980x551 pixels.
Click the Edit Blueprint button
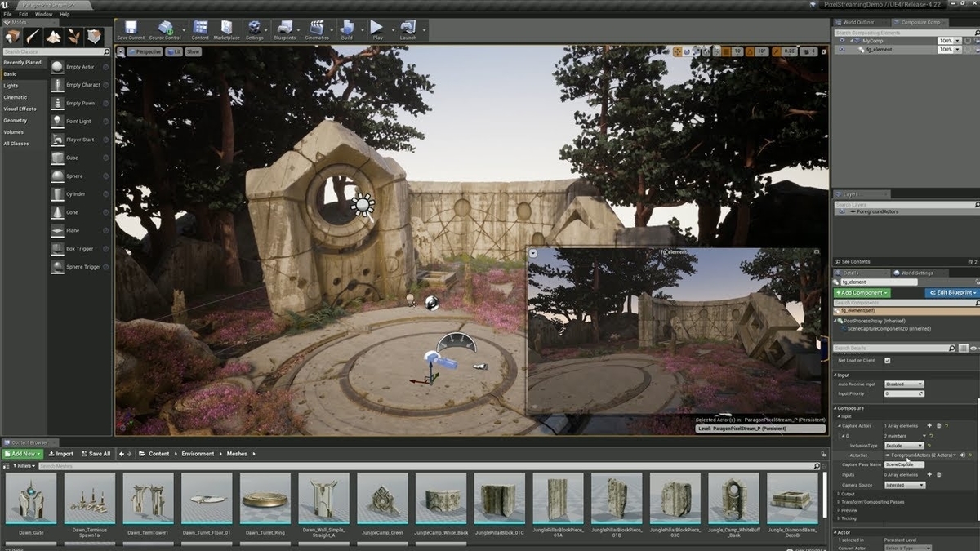coord(951,292)
